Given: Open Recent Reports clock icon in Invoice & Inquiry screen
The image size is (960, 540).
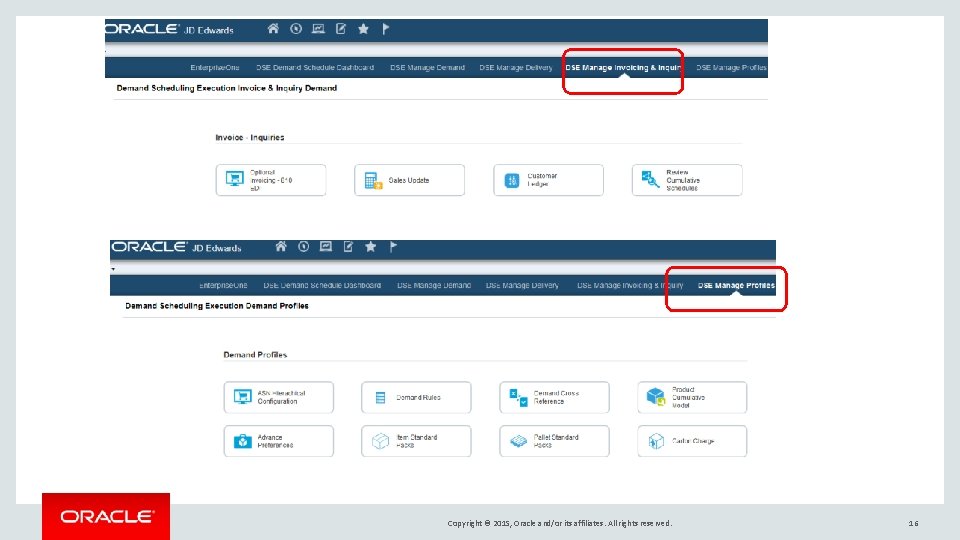Looking at the screenshot, I should tap(296, 29).
